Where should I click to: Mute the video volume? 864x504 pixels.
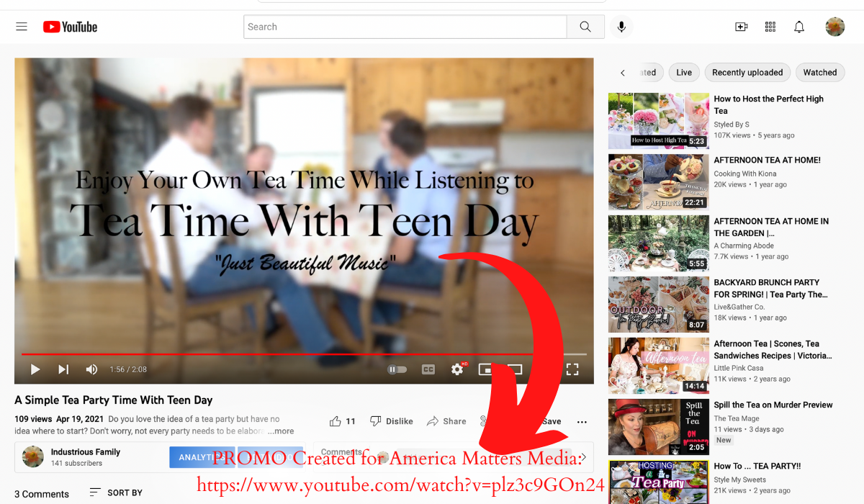(91, 369)
